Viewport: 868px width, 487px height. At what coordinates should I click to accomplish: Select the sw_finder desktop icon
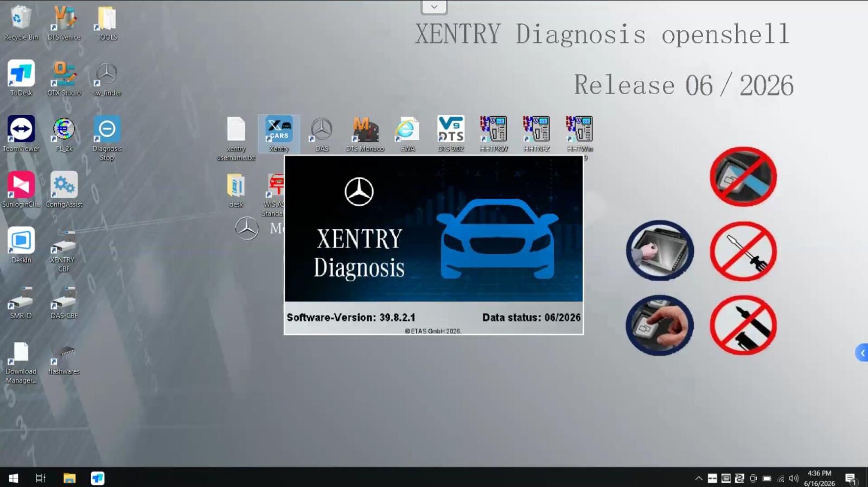coord(107,79)
